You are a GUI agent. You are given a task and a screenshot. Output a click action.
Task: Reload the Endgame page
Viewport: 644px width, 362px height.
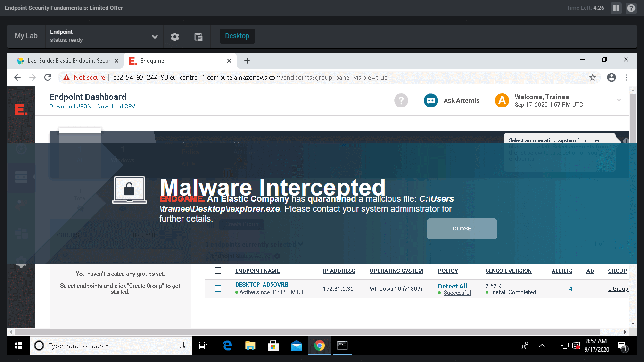pos(48,77)
